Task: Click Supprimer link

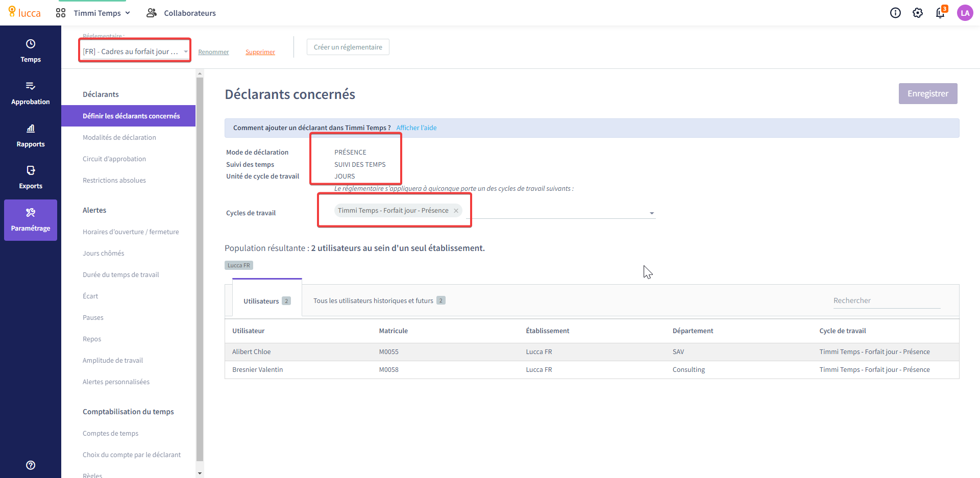Action: tap(260, 52)
